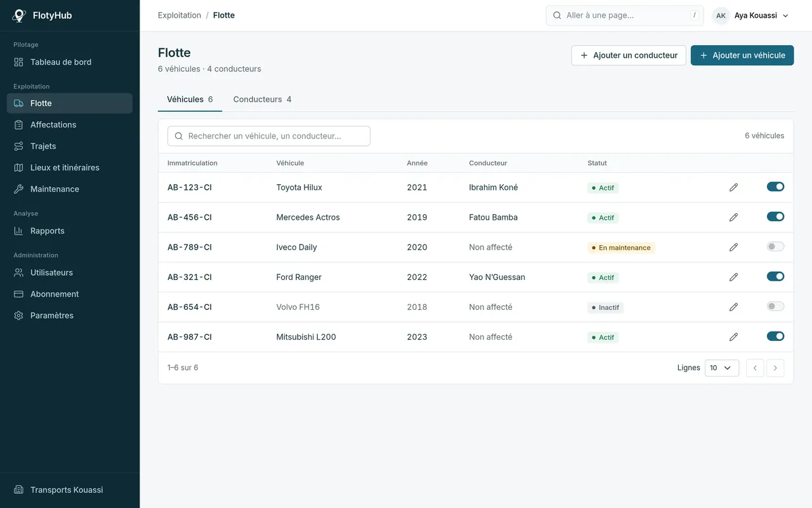Go to previous page with chevron button
The height and width of the screenshot is (508, 812).
point(755,368)
